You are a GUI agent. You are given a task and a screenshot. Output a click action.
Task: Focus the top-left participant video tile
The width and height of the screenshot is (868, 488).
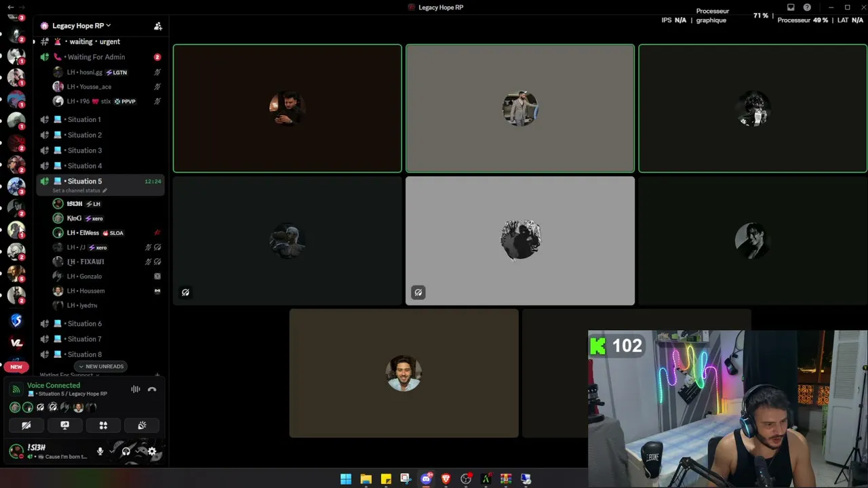point(288,108)
